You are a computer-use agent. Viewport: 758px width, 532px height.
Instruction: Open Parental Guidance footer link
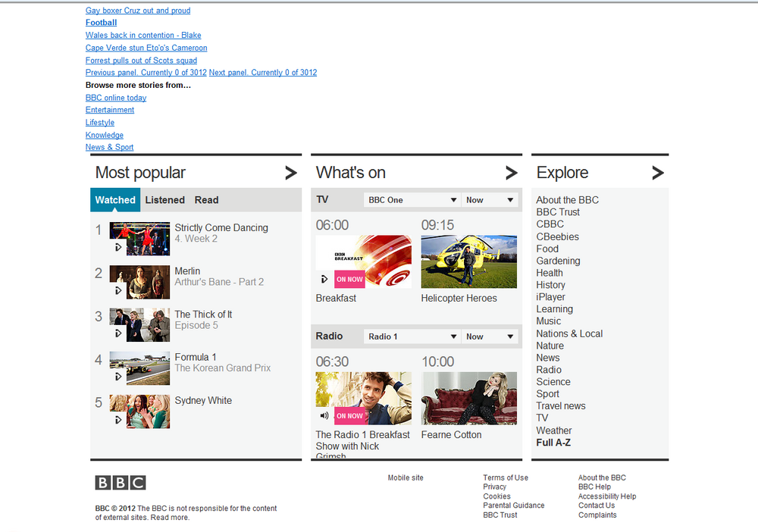(514, 505)
